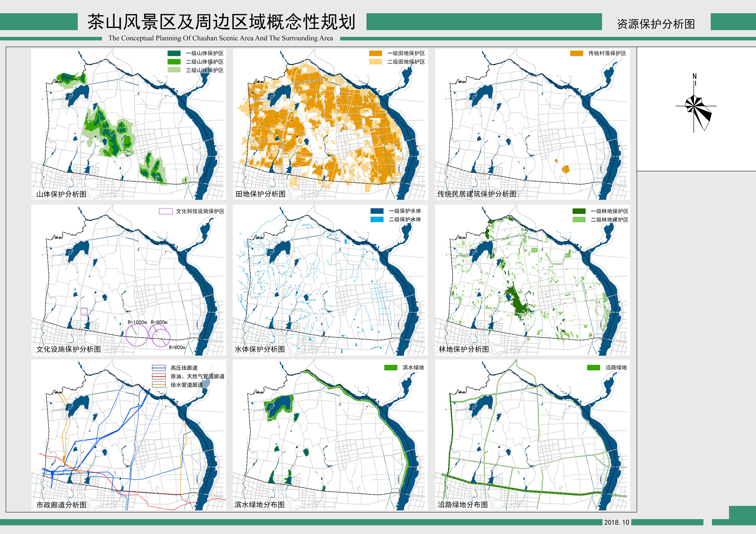Click the 山体保护分析图 caption
This screenshot has width=756, height=534.
[61, 194]
